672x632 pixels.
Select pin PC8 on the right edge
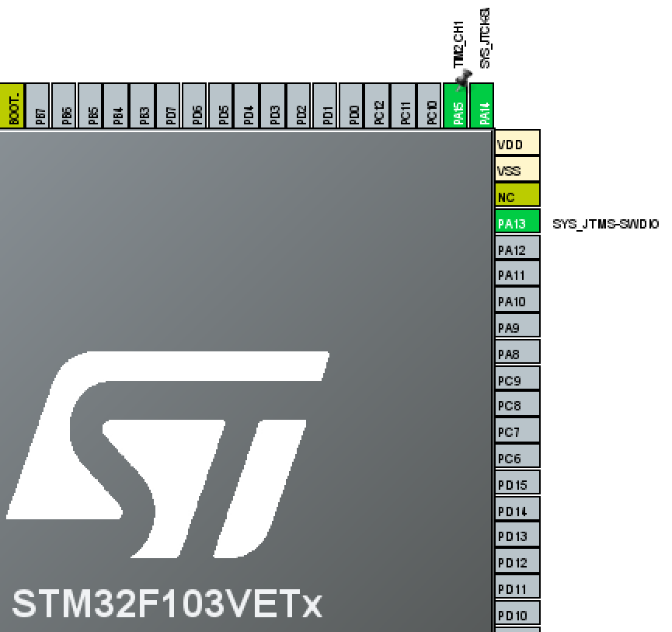pos(517,404)
